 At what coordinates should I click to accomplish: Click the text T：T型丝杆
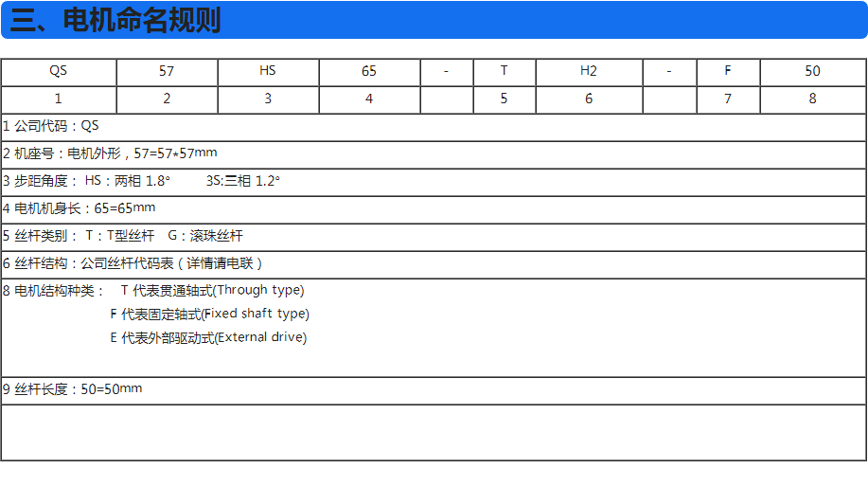click(120, 236)
